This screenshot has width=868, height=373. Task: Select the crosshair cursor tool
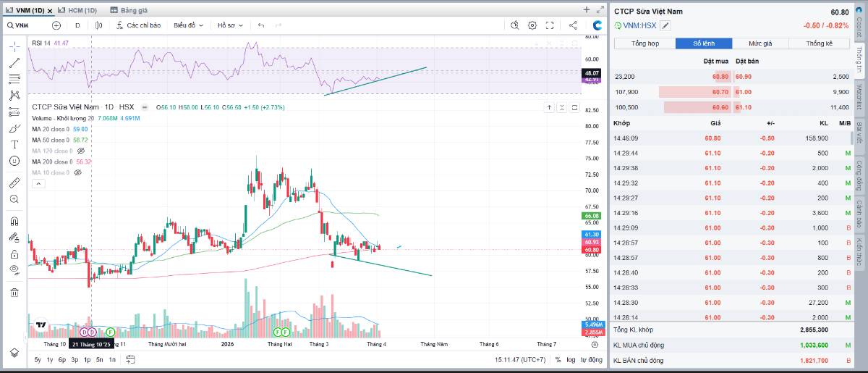tap(14, 46)
